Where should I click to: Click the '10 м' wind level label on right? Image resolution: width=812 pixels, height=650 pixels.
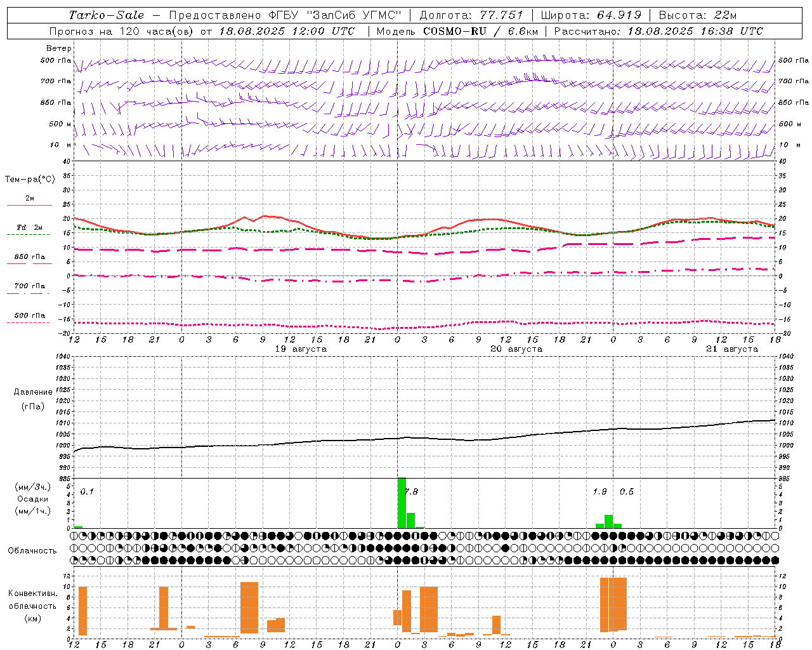(790, 145)
